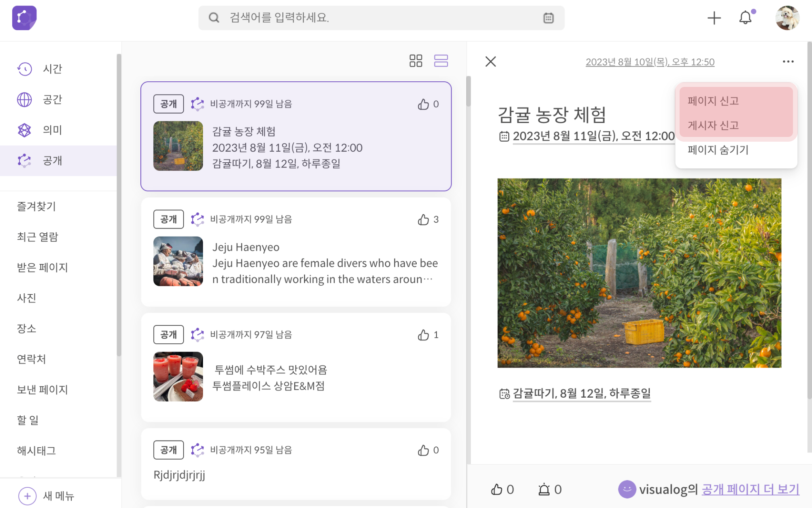Click the polyhedron icon beside 의미
Viewport: 812px width, 508px height.
(x=25, y=130)
